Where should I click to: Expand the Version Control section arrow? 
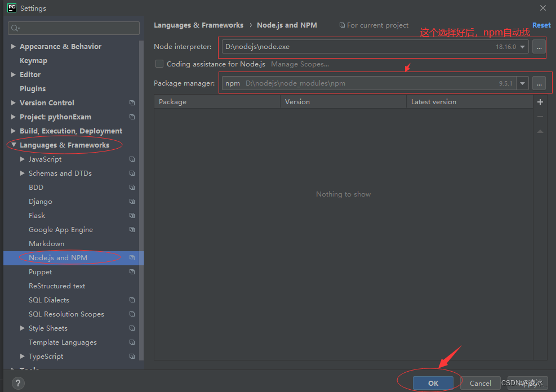click(x=13, y=103)
